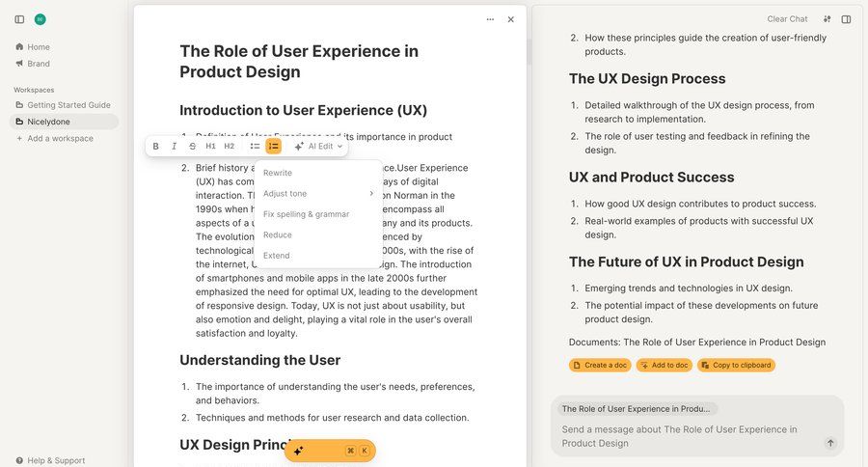Switch to bulleted list format
This screenshot has width=868, height=467.
255,147
